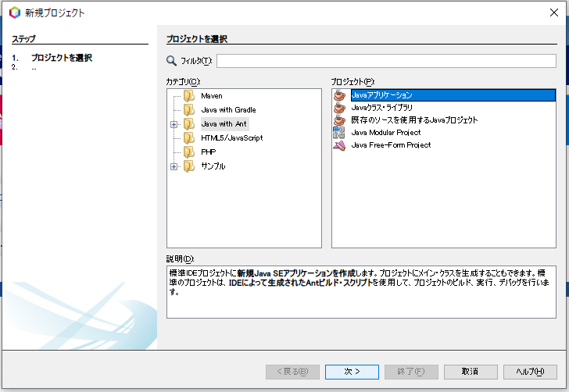
Task: Select the Java with Gradle category
Action: pos(228,110)
